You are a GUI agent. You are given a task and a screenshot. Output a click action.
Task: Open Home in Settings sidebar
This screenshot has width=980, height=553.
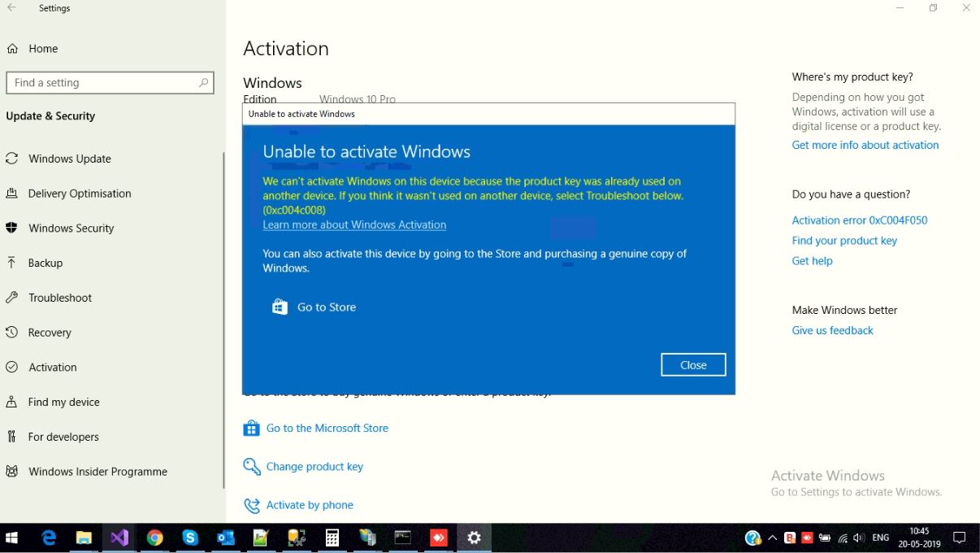coord(43,49)
